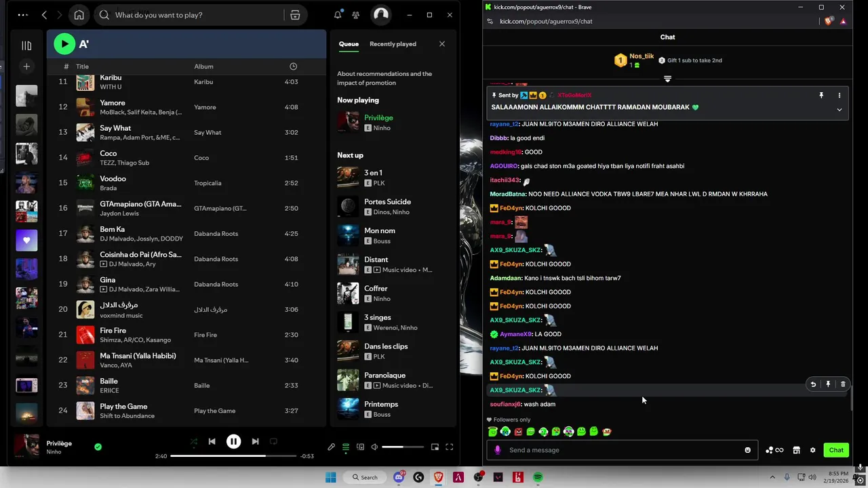Open the Spotify miniplayer
Screen dimensions: 868x488
coord(435,447)
